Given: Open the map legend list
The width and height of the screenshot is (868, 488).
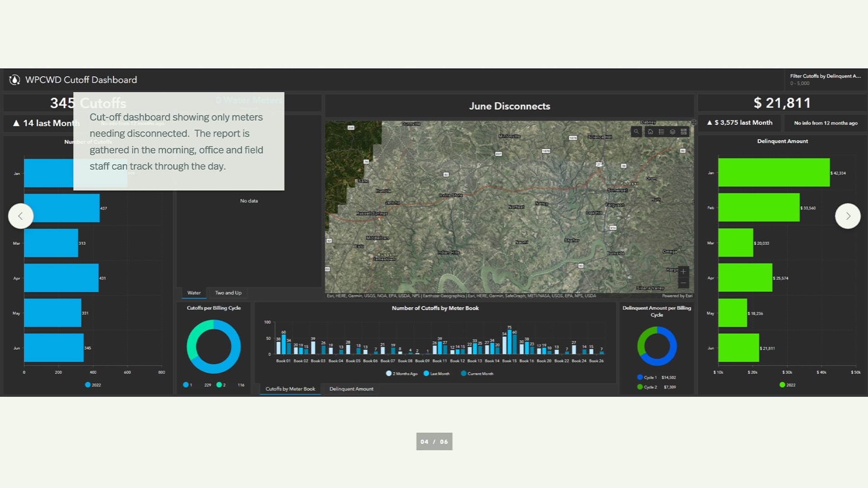Looking at the screenshot, I should click(x=661, y=132).
